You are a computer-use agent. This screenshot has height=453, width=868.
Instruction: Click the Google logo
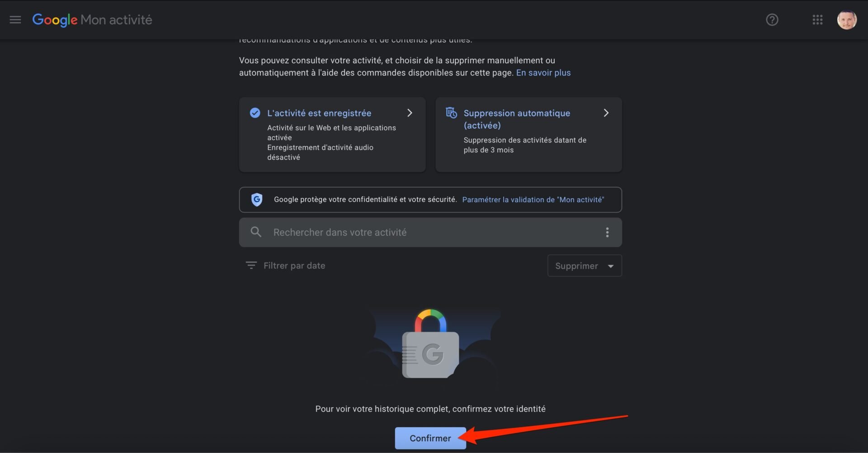[x=55, y=20]
